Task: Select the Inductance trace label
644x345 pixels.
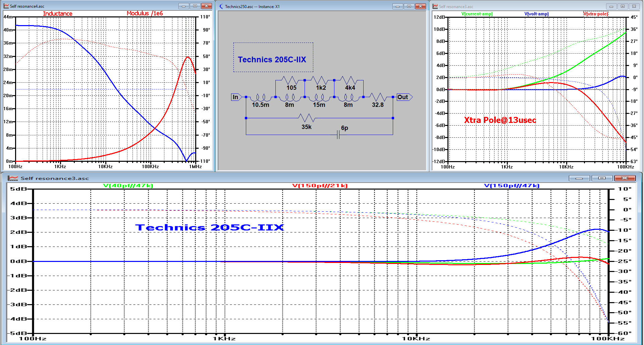Action: (x=58, y=14)
